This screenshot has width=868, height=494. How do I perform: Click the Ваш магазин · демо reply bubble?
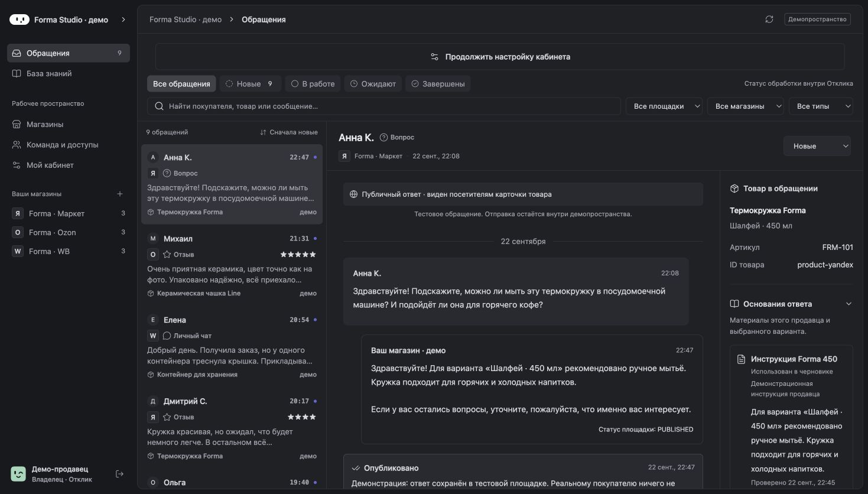click(x=532, y=389)
